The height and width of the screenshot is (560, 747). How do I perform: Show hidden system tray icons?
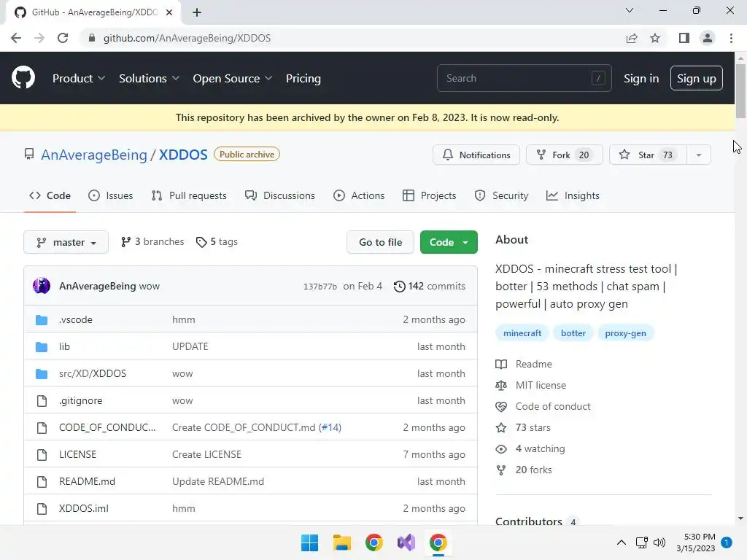[x=622, y=542]
